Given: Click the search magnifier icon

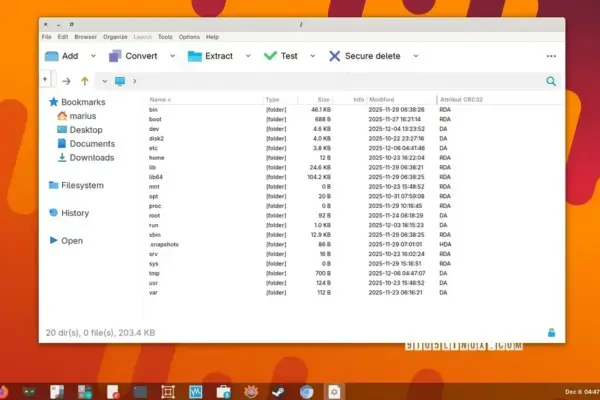Looking at the screenshot, I should pyautogui.click(x=551, y=81).
